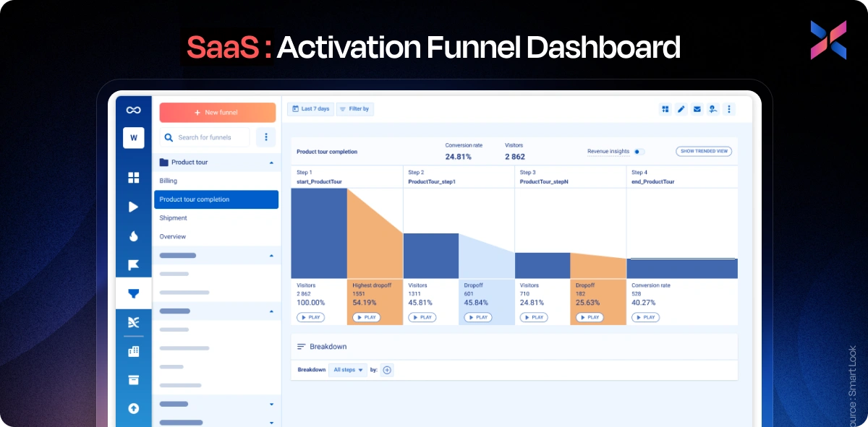Viewport: 868px width, 427px height.
Task: Click the Step 1 start_ProductTour blue bar
Action: click(x=319, y=233)
